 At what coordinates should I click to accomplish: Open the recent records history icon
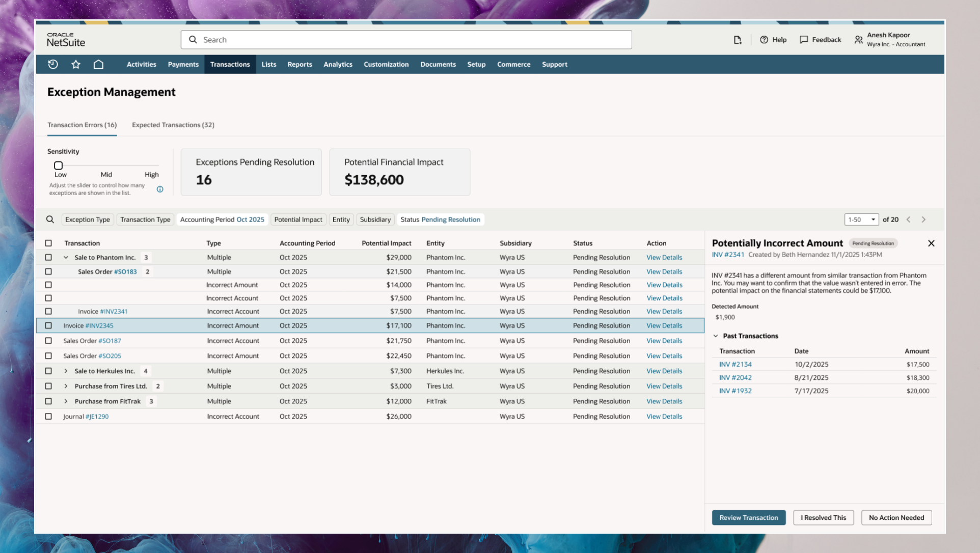[53, 64]
